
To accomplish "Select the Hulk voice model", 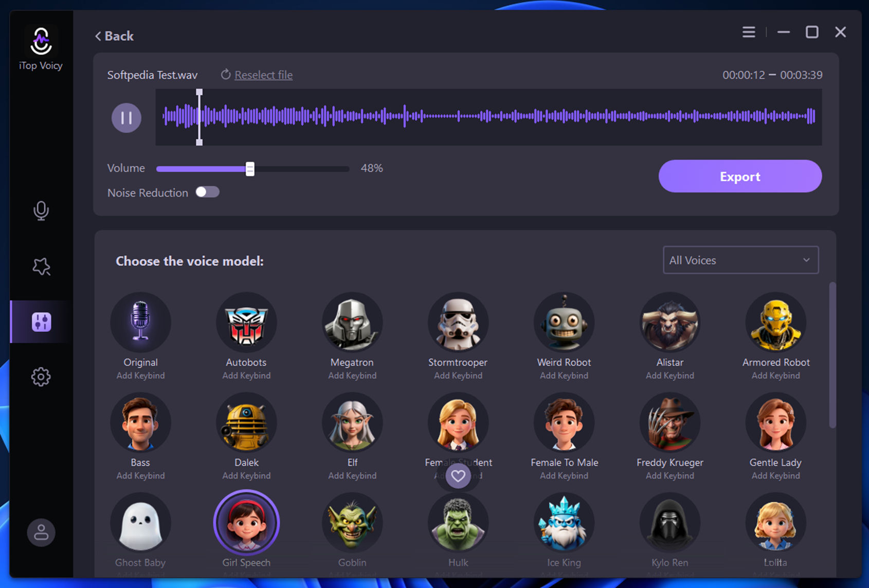I will click(458, 523).
